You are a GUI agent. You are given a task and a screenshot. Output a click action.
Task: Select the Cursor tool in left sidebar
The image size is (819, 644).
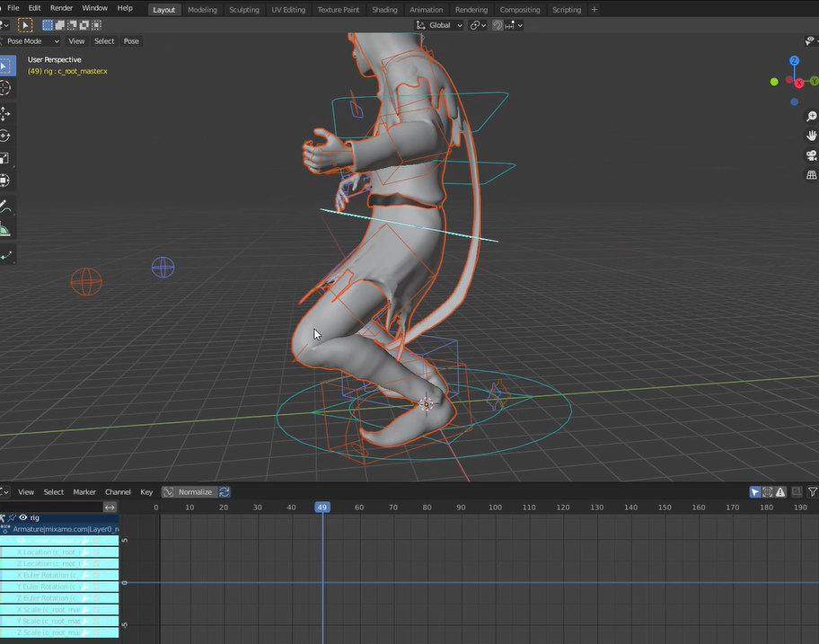click(x=6, y=87)
